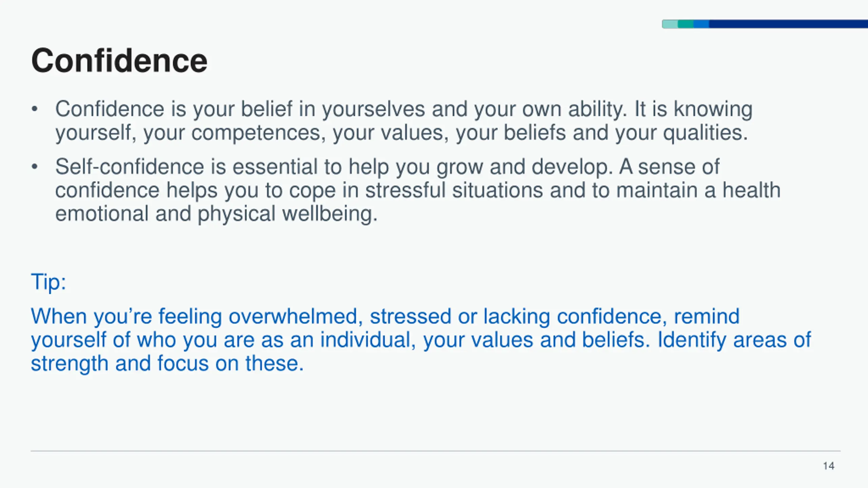Viewport: 868px width, 488px height.
Task: Click the word "strength" in the tip
Action: (70, 364)
